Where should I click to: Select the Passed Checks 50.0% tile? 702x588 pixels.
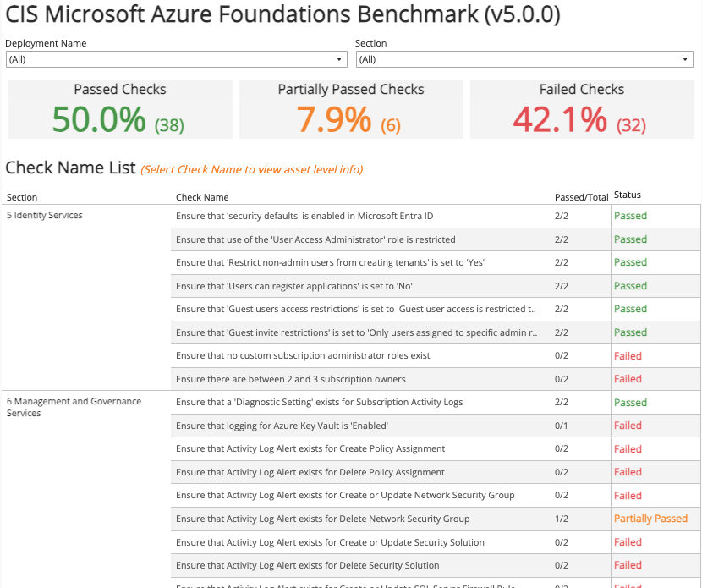pyautogui.click(x=120, y=109)
